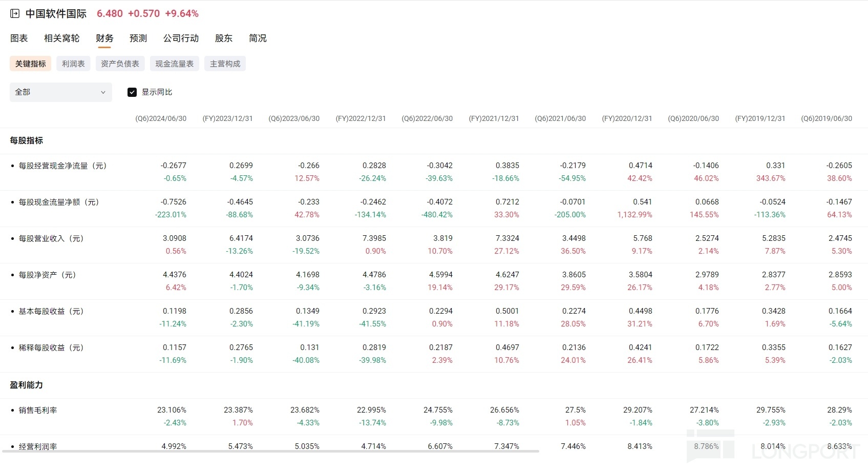Screen dimensions: 868x471
Task: Click the (Q6)2024/06/30 column header
Action: pyautogui.click(x=161, y=118)
